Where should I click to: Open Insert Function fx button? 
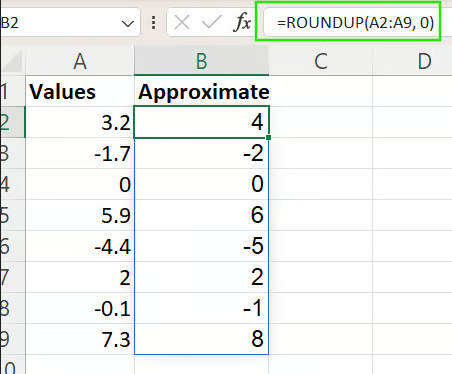click(243, 23)
